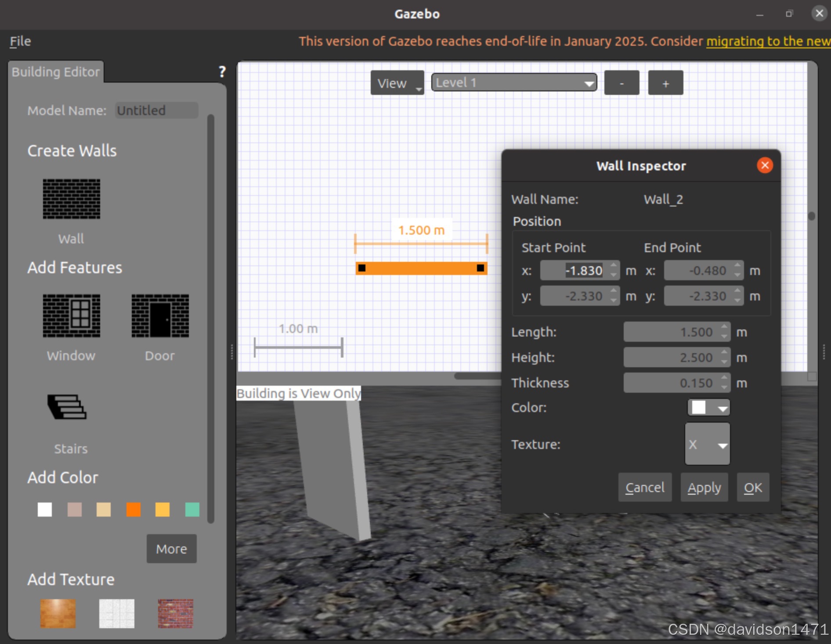Click the More colors button
The image size is (831, 644).
click(172, 549)
